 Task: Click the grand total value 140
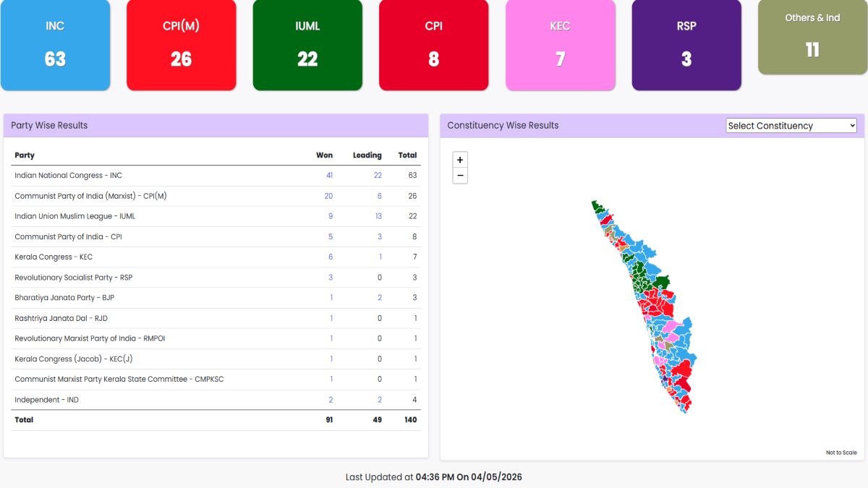(x=411, y=420)
